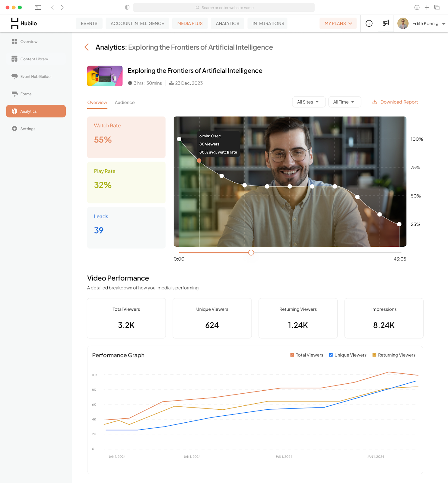Viewport: 448px width, 483px height.
Task: Click the Returning Viewers 1.24K card
Action: click(x=298, y=318)
